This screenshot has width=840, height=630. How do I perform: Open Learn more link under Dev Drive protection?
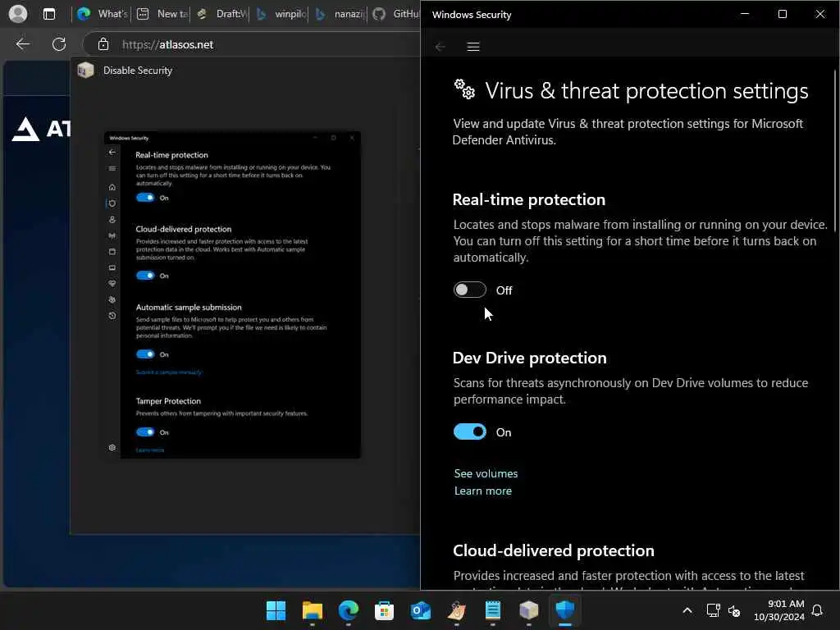[x=482, y=491]
